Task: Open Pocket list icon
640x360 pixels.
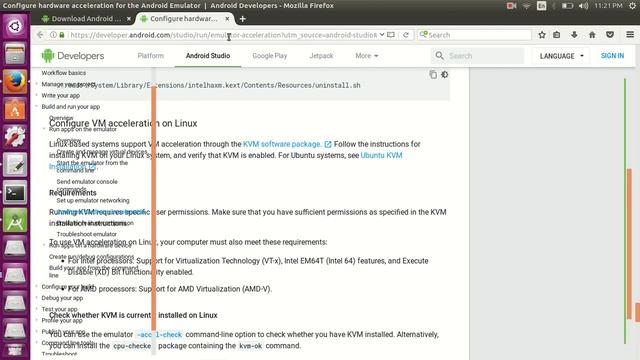Action: tap(610, 35)
